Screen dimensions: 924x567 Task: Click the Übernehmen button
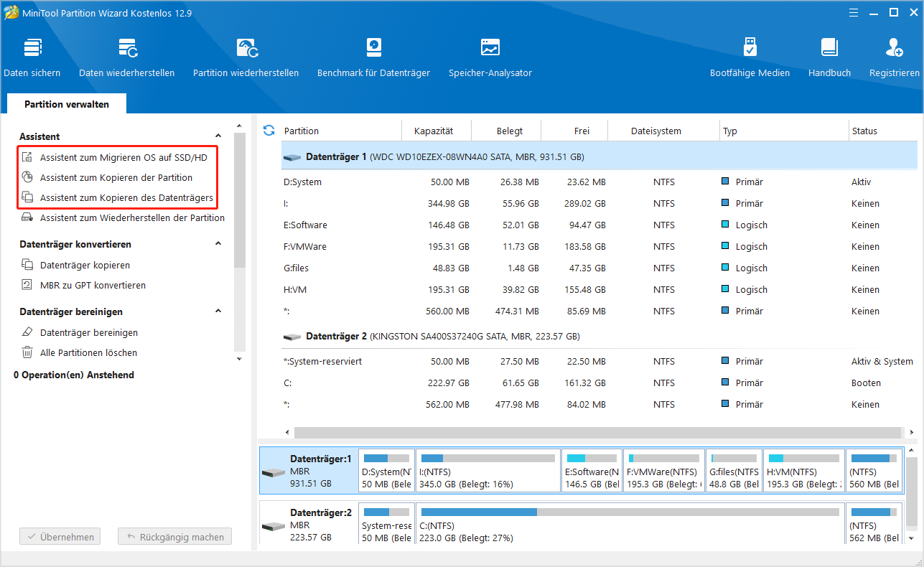click(60, 536)
